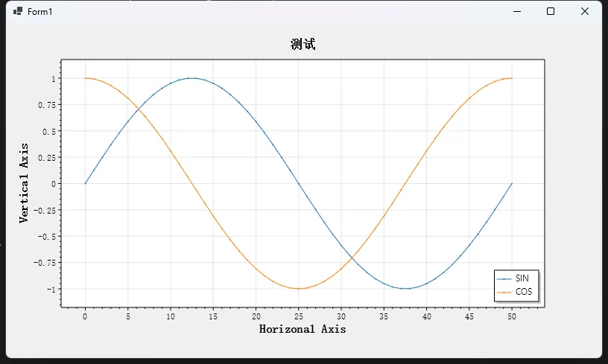This screenshot has height=364, width=608.
Task: Click the x-axis tick label 25
Action: pyautogui.click(x=299, y=316)
